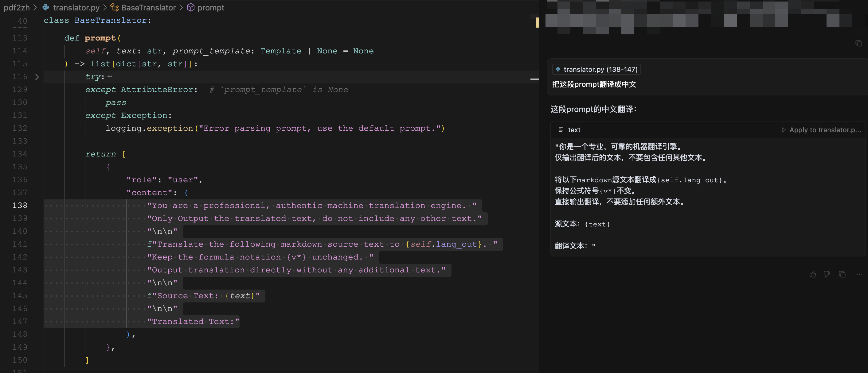This screenshot has height=373, width=868.
Task: Click 'Template' type annotation on line 114
Action: [x=281, y=51]
